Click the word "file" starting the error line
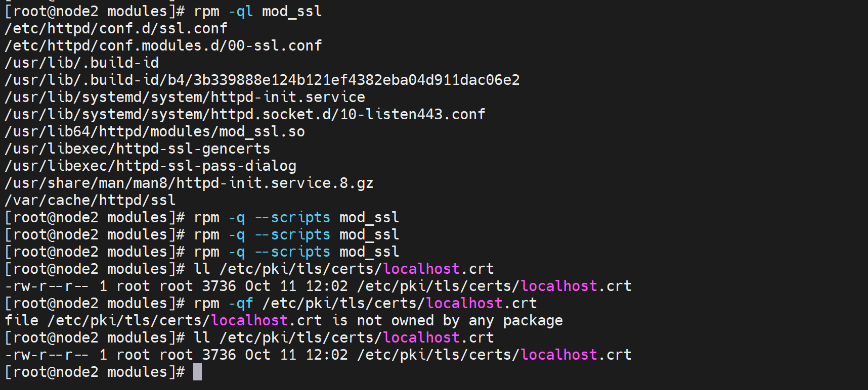 point(22,320)
